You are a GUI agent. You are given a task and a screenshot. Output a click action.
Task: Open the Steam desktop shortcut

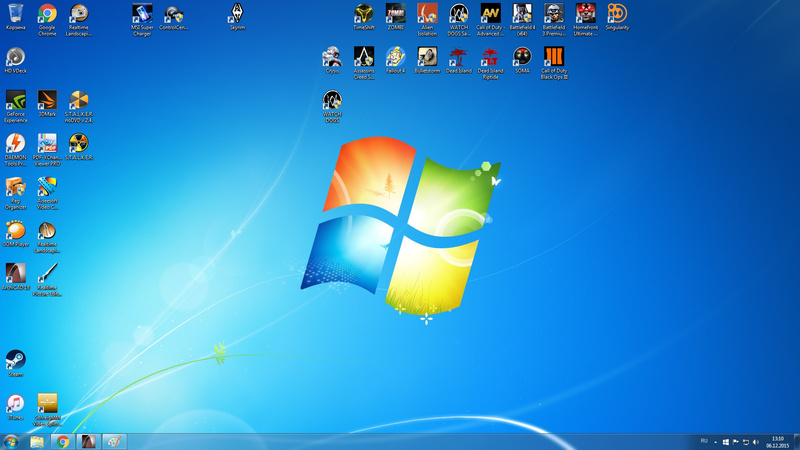tap(15, 360)
